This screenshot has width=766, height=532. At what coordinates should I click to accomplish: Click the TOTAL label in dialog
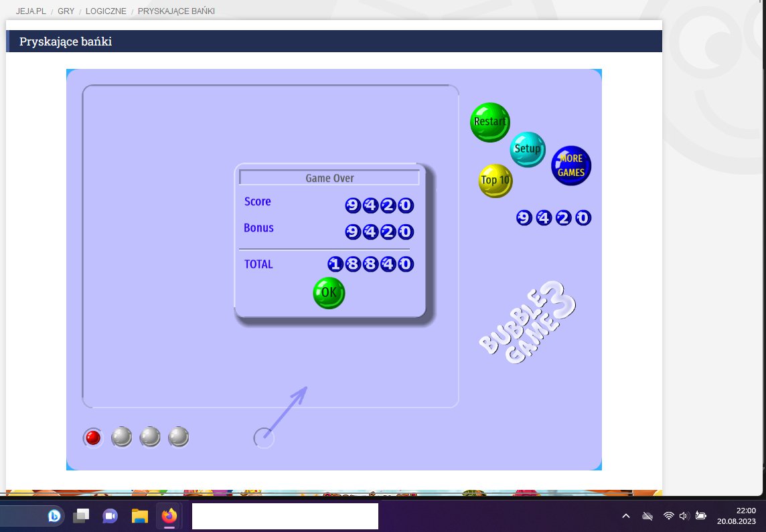(258, 264)
